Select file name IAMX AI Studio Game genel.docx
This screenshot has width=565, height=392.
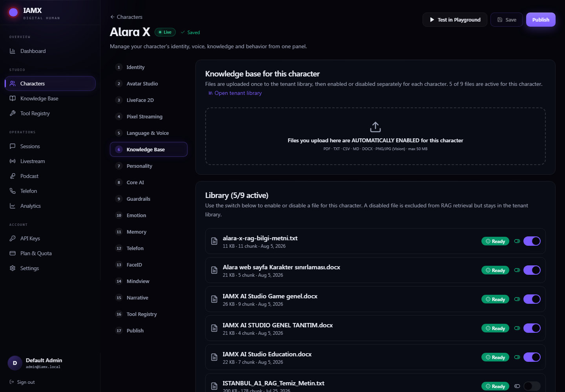point(270,296)
